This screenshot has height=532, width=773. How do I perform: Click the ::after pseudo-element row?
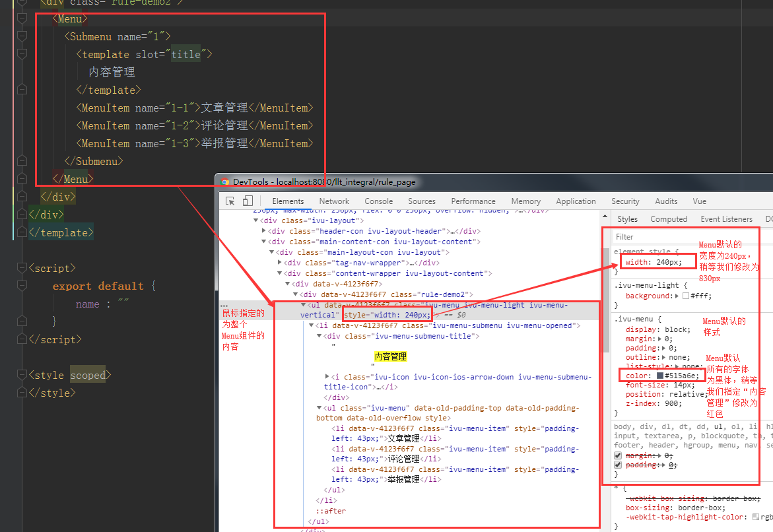(x=331, y=511)
